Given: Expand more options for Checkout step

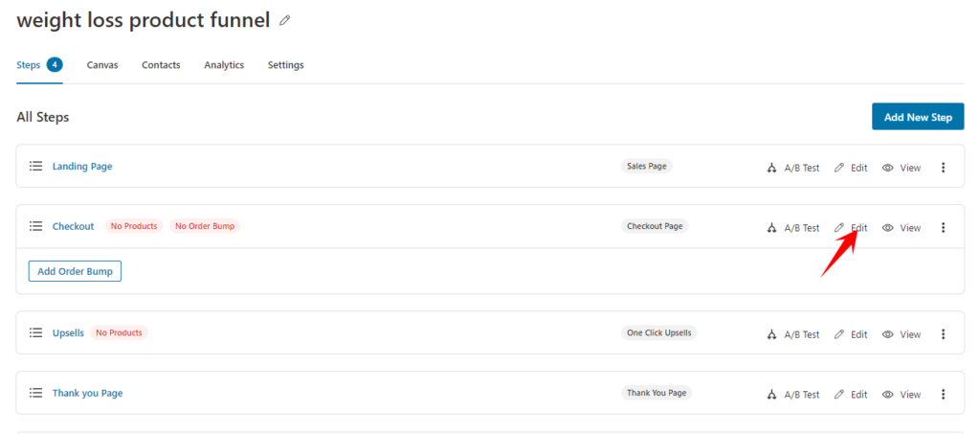Looking at the screenshot, I should 943,228.
